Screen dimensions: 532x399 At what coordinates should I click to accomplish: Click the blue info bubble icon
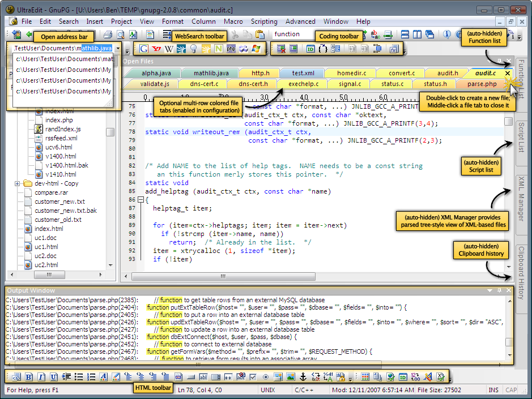(447, 34)
